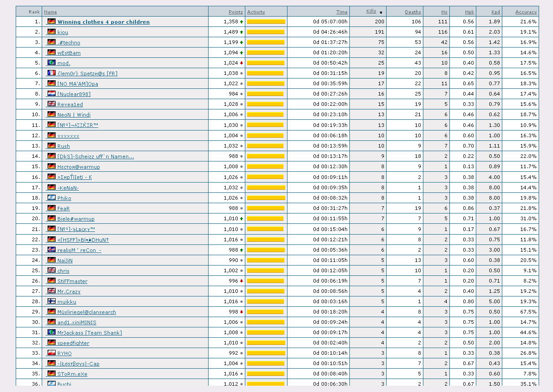The image size is (553, 392).
Task: Sort by the Deaths column header
Action: (413, 12)
